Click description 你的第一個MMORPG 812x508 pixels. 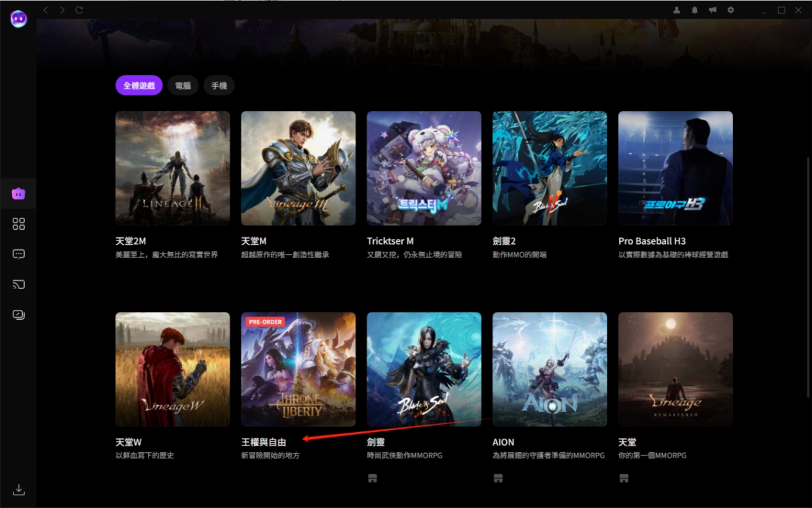coord(653,456)
